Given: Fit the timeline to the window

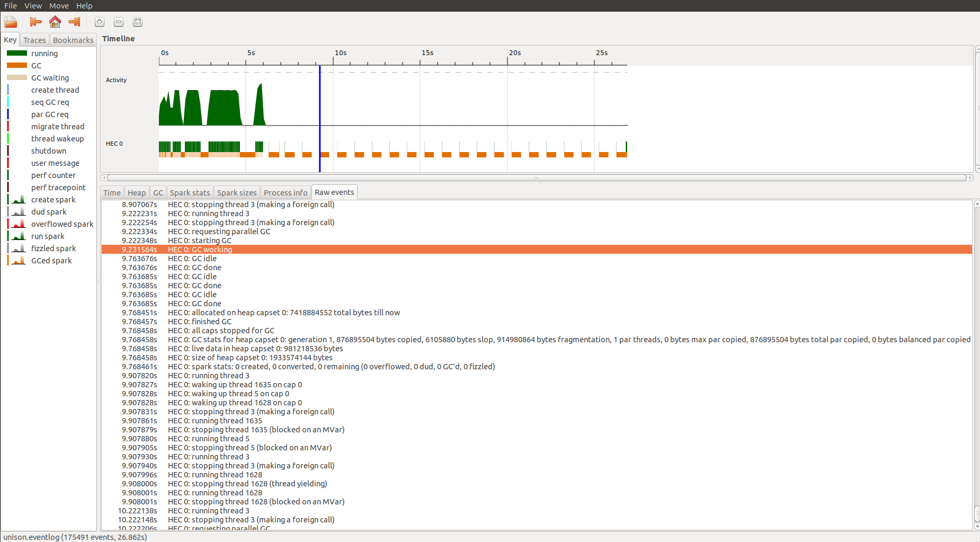Looking at the screenshot, I should click(138, 22).
